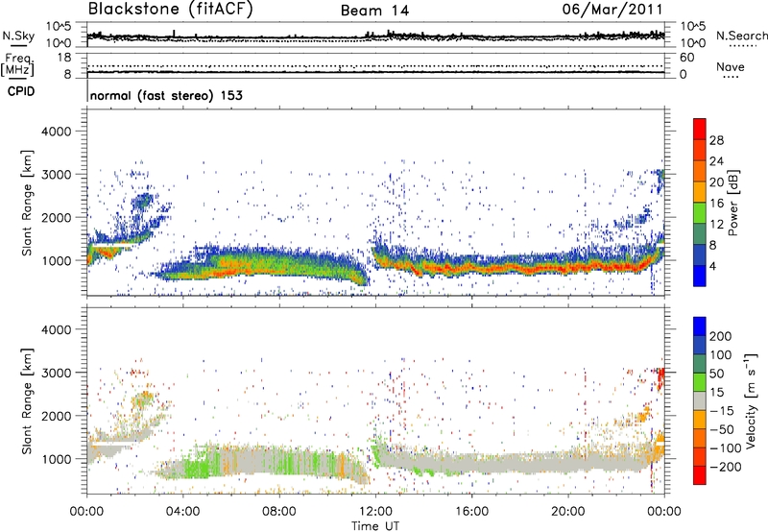Click the "Power [dB]" colorbar label
Screen dimensions: 768x532
point(733,203)
